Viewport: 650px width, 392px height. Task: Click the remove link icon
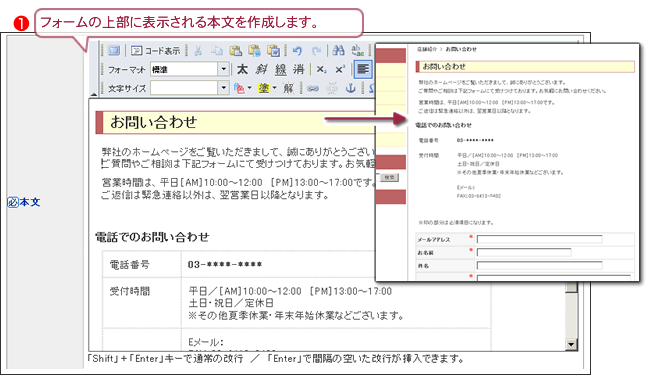pyautogui.click(x=332, y=88)
